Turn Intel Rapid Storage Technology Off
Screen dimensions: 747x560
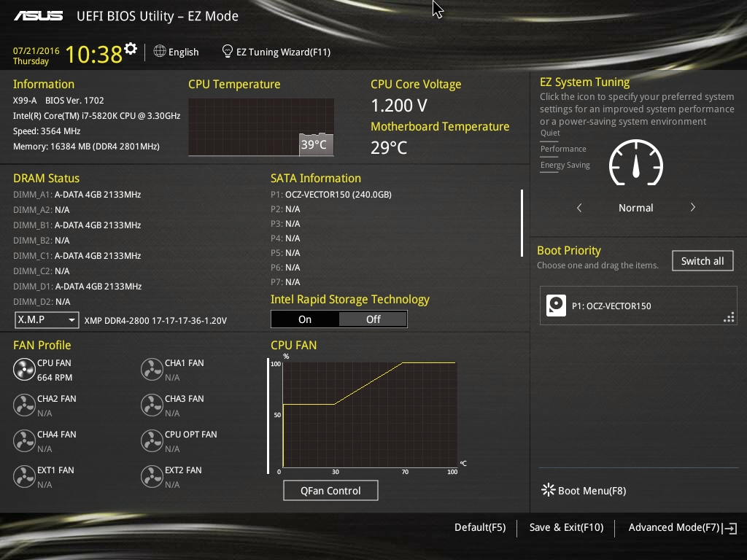(373, 319)
